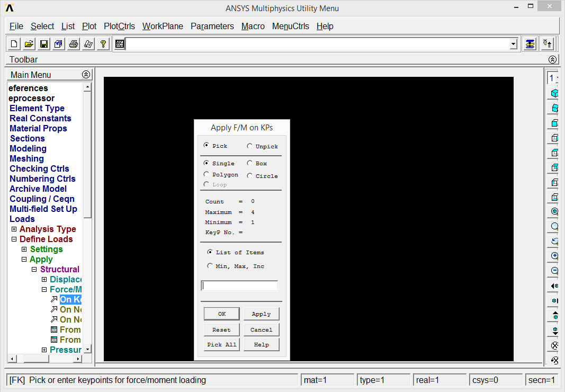
Task: Choose the Polygon picking mode
Action: pos(206,174)
